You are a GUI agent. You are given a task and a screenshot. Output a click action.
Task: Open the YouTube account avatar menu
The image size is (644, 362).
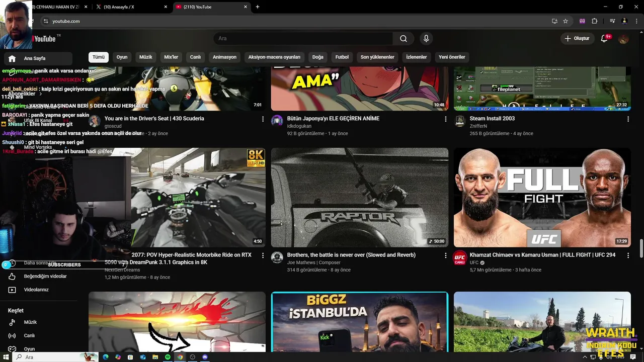click(x=624, y=39)
